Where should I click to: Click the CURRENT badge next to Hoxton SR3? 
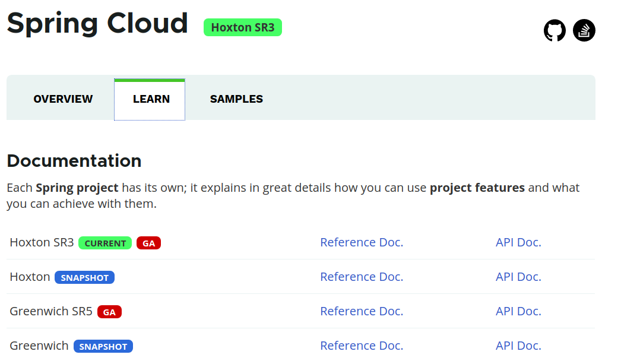click(104, 243)
